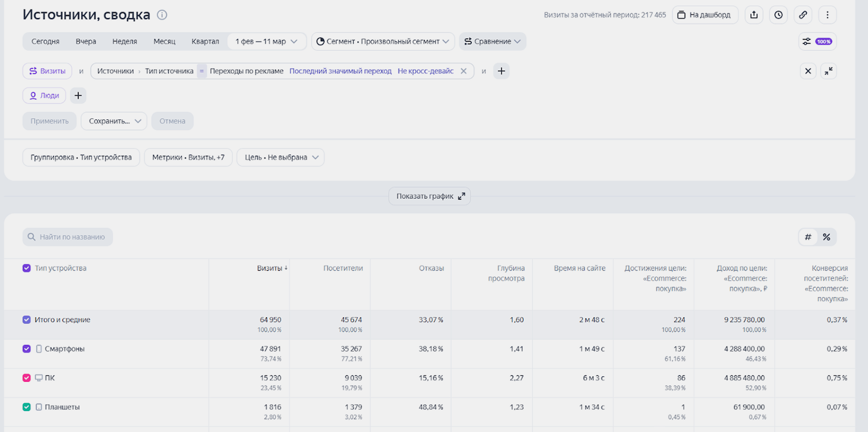
Task: Collapse the segment filter panel
Action: click(x=828, y=71)
